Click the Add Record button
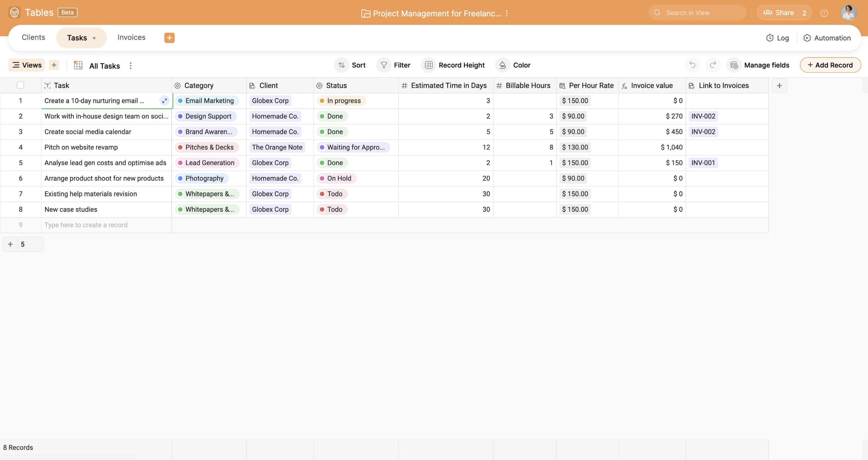Viewport: 868px width, 460px height. pos(830,65)
